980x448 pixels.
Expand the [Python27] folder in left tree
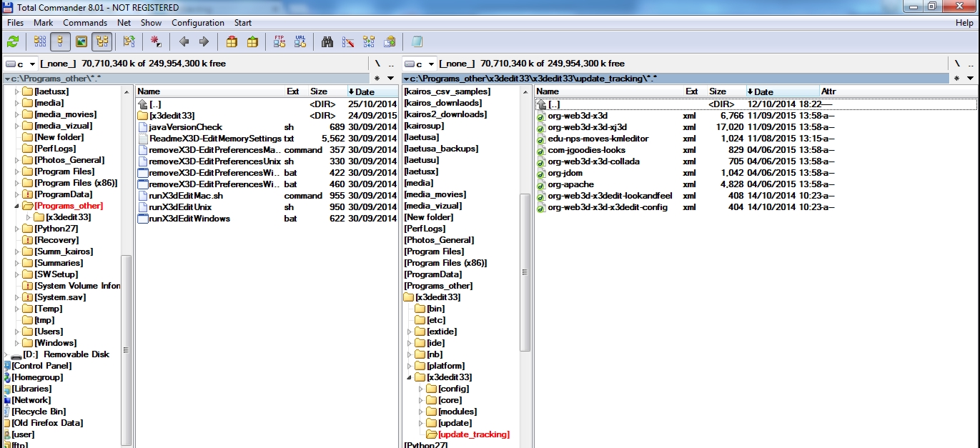[x=18, y=229]
